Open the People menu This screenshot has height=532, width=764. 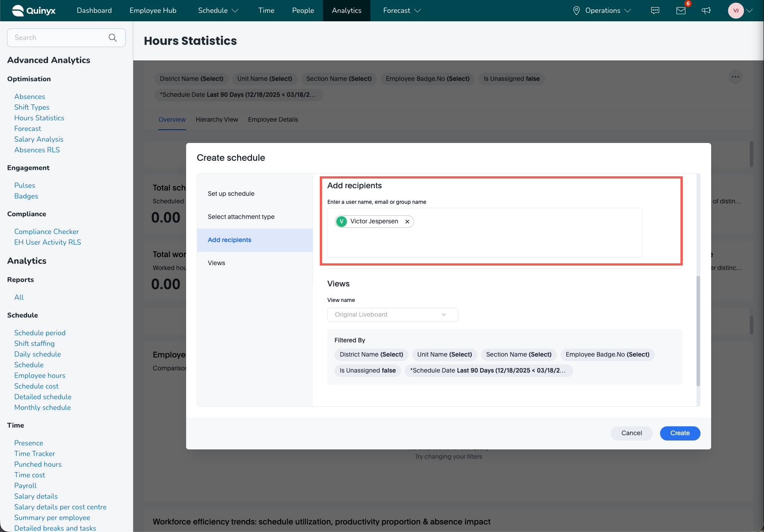303,11
